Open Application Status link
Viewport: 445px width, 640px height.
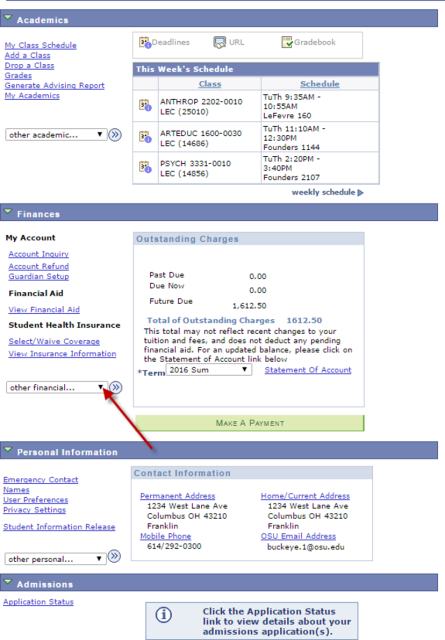coord(38,602)
